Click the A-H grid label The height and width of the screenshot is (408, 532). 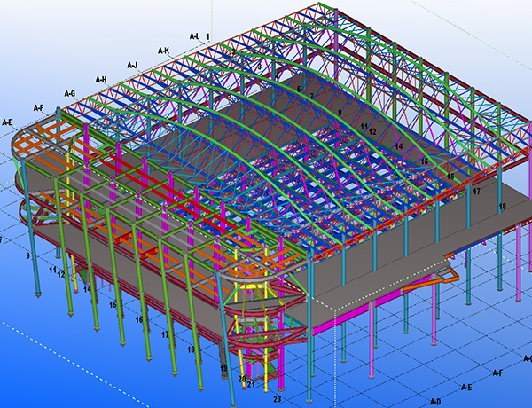click(100, 79)
